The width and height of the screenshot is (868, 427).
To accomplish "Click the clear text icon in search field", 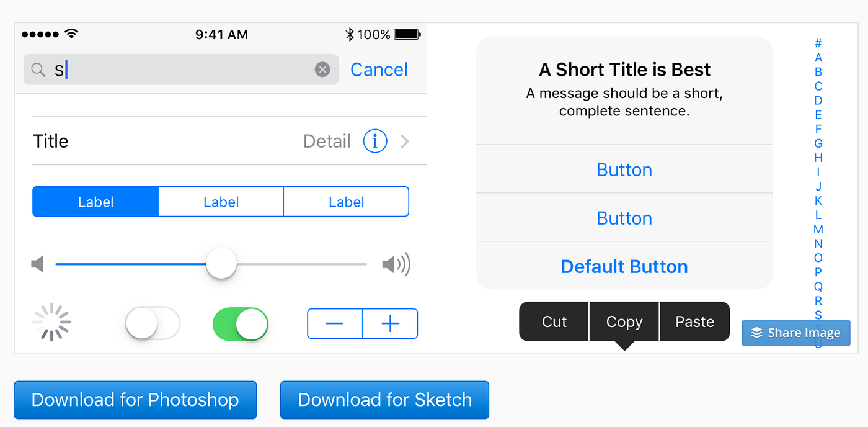I will 322,70.
